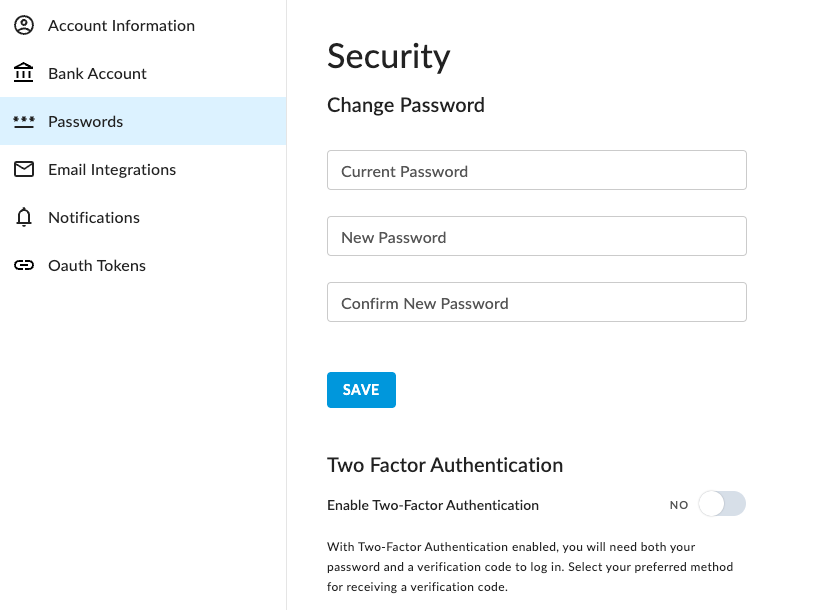
Task: Enable the Two-Factor Authentication switch
Action: click(721, 505)
